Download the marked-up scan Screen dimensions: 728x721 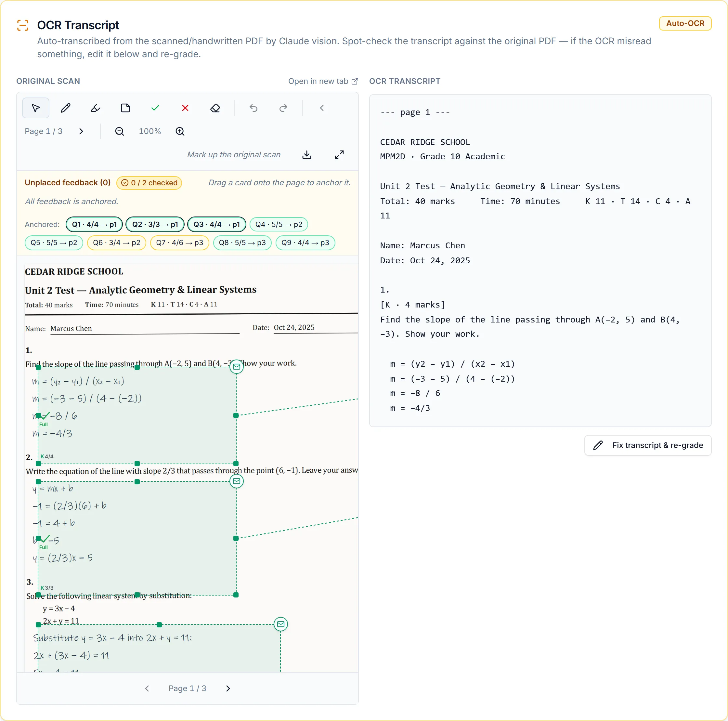307,155
